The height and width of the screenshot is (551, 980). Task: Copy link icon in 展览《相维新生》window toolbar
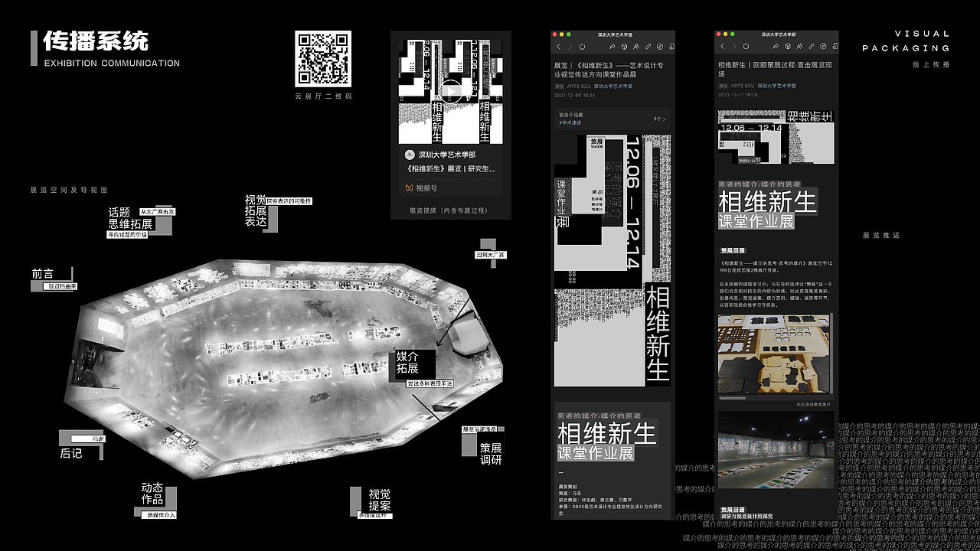648,47
